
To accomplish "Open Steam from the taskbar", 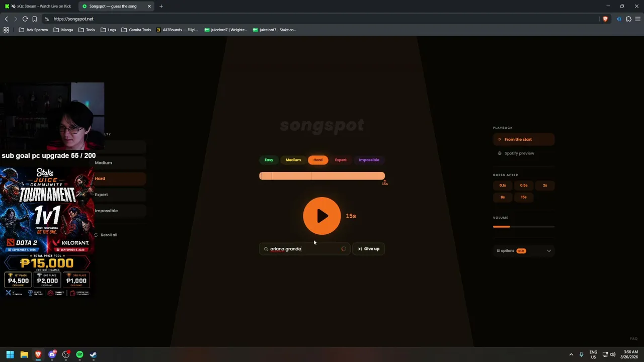I will [93, 354].
